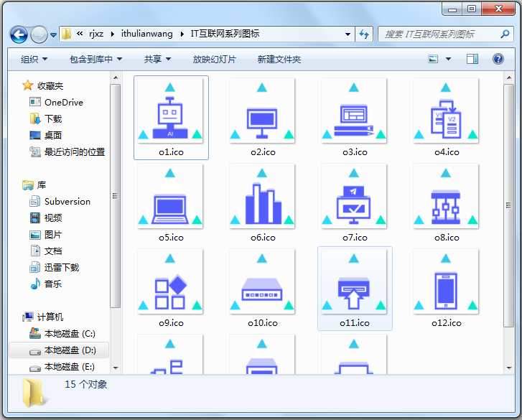Click the refresh button beside address bar

tap(364, 34)
